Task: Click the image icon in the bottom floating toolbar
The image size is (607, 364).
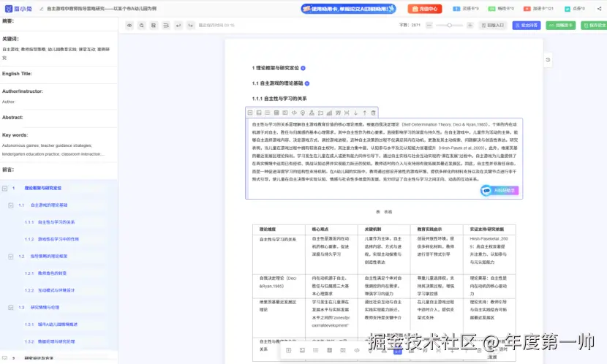Action: (x=302, y=350)
